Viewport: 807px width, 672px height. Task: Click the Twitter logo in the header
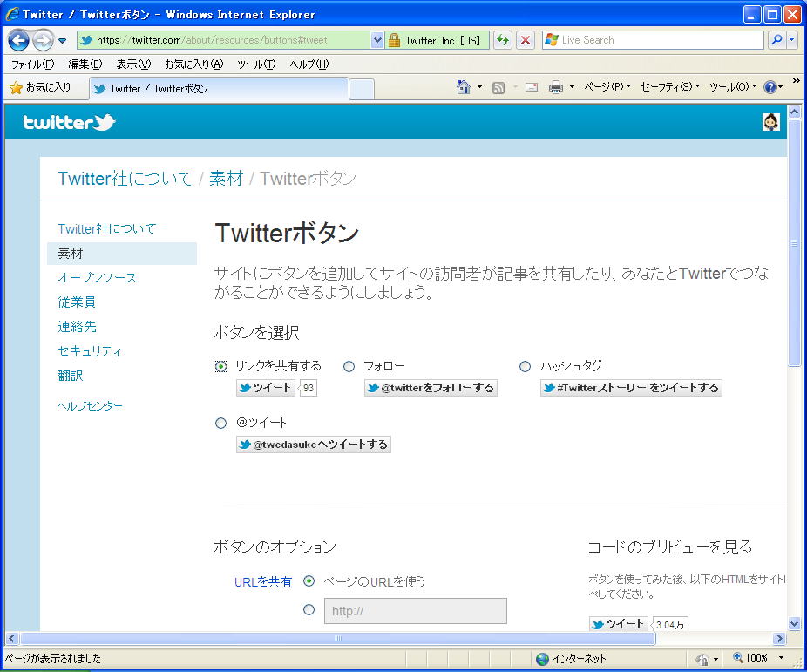69,123
